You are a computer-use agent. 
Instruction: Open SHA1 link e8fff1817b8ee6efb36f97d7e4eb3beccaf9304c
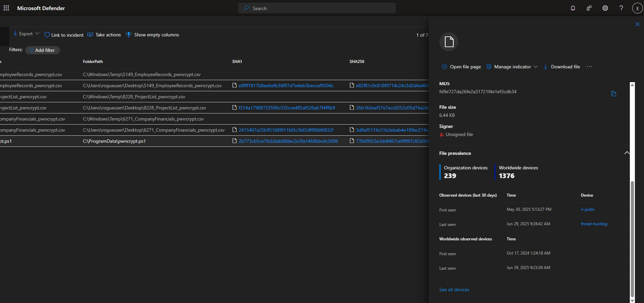[x=286, y=86]
